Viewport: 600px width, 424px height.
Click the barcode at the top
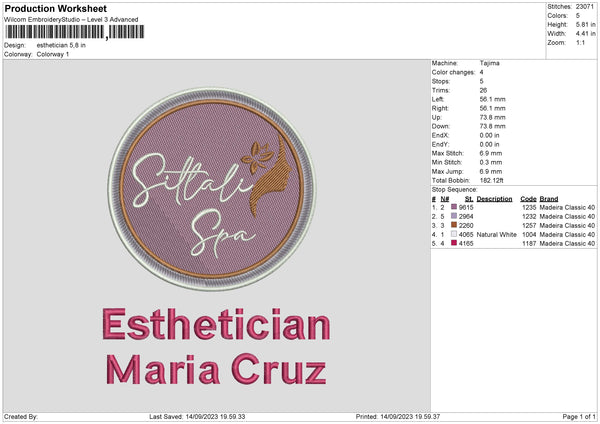pyautogui.click(x=75, y=32)
